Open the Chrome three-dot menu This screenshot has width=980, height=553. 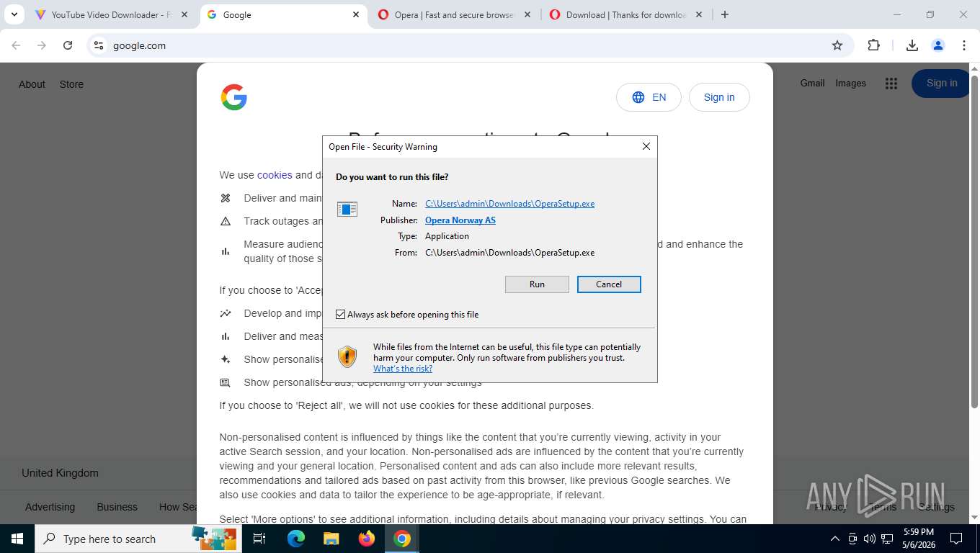click(964, 45)
